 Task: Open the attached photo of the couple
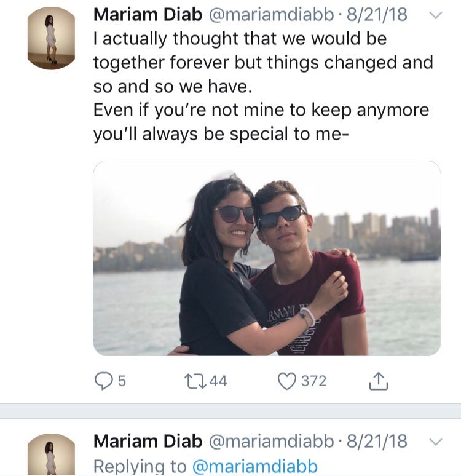tap(267, 258)
